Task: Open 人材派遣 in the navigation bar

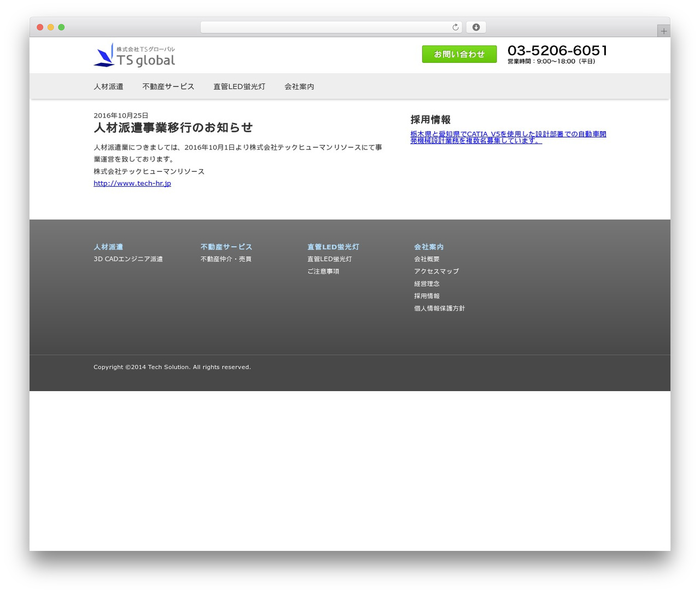Action: pyautogui.click(x=108, y=86)
